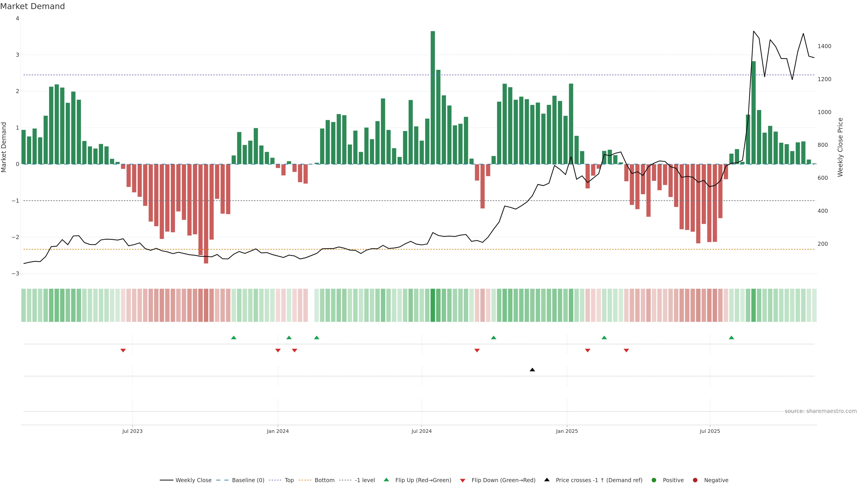This screenshot has height=488, width=868.
Task: Click the darkest green heatmap strip cell
Action: (433, 305)
